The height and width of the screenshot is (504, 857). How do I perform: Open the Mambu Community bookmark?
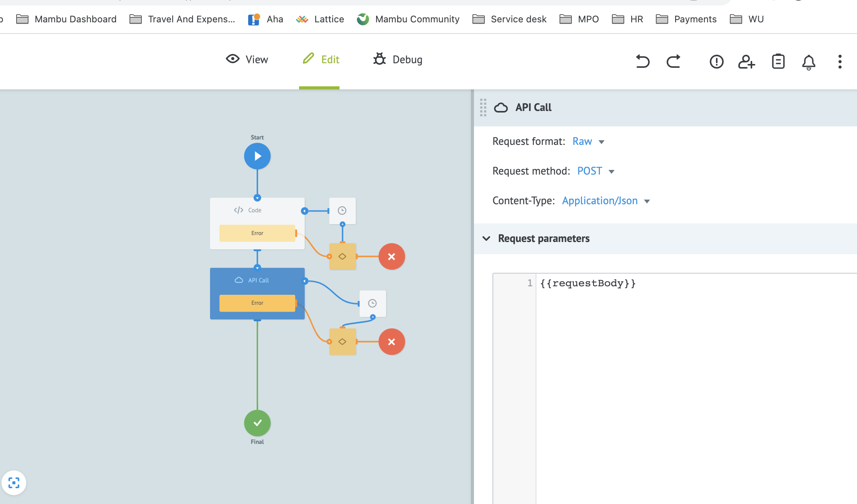408,19
